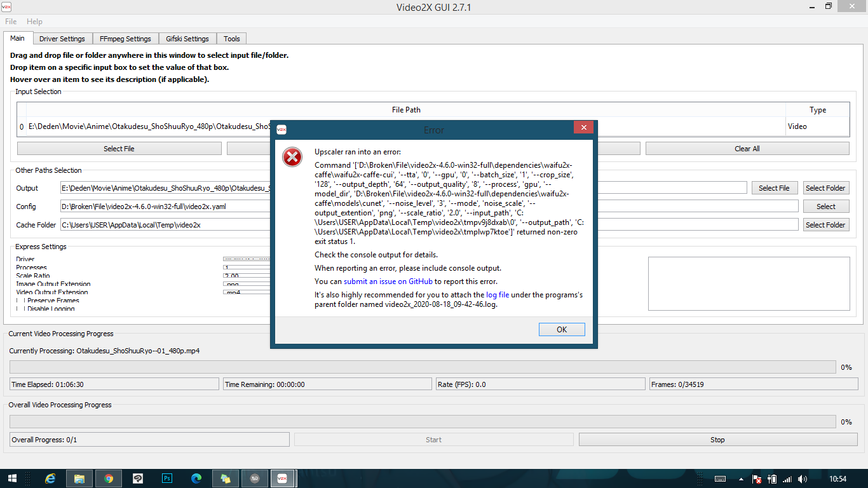The height and width of the screenshot is (488, 868).
Task: Dismiss the error by clicking OK
Action: [x=562, y=329]
